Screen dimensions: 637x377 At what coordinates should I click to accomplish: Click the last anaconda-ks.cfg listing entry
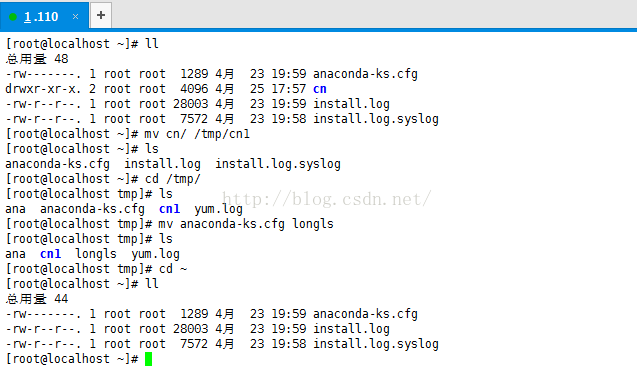click(x=365, y=314)
